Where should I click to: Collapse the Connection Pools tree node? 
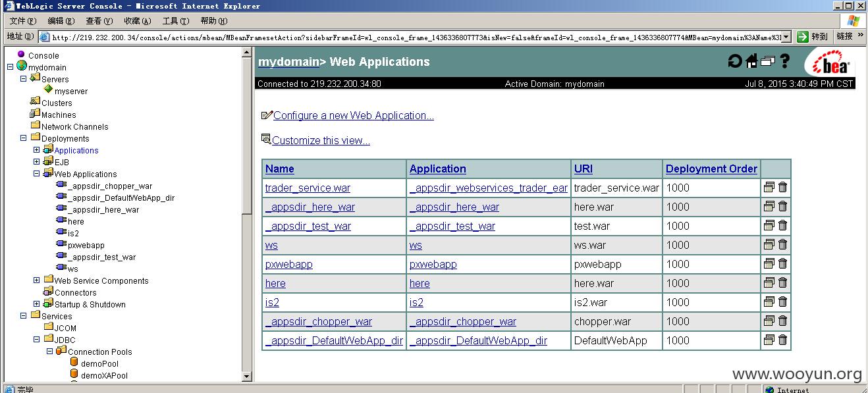coord(49,352)
